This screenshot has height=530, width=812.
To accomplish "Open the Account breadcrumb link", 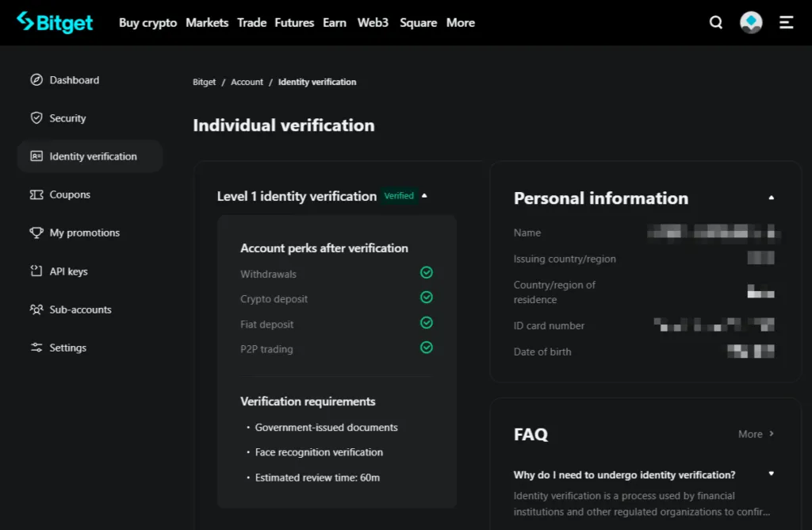I will pos(247,82).
